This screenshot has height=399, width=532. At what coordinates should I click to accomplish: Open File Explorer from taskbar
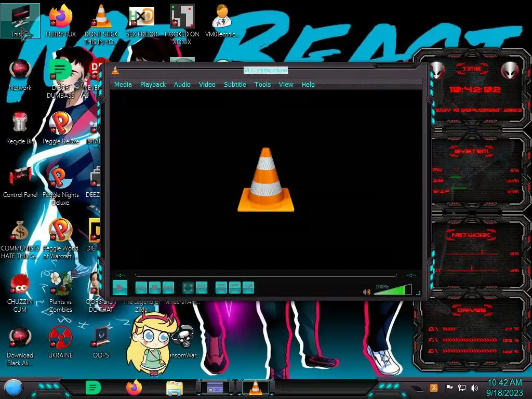[175, 388]
